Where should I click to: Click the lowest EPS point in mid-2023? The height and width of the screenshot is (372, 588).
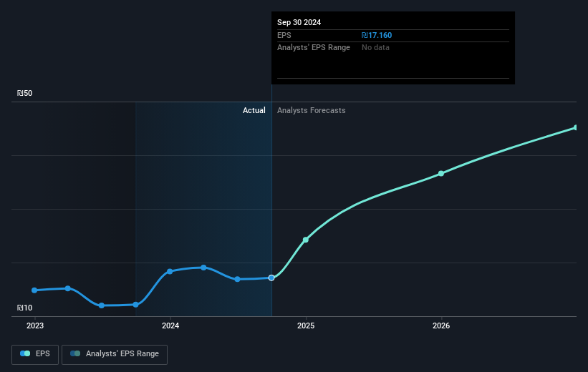click(102, 305)
